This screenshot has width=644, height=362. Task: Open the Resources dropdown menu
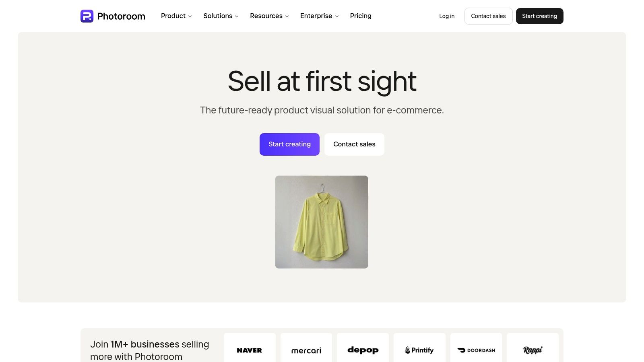pyautogui.click(x=269, y=16)
